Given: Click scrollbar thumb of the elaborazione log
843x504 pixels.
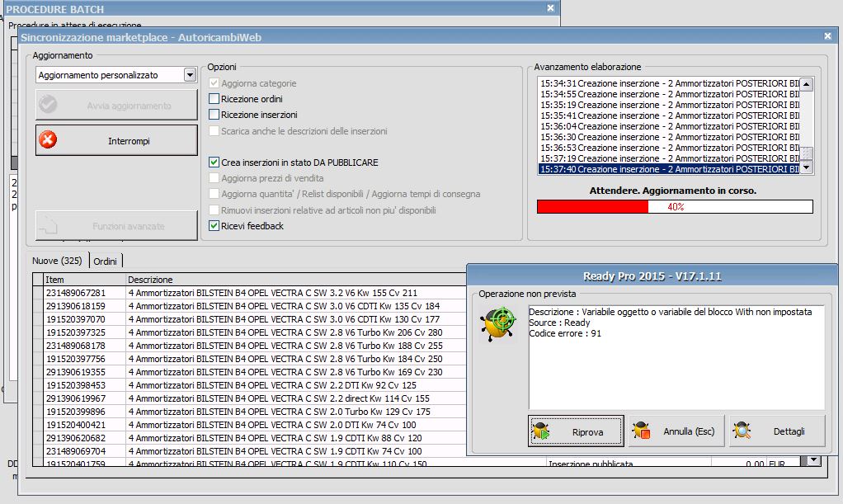Looking at the screenshot, I should (807, 153).
